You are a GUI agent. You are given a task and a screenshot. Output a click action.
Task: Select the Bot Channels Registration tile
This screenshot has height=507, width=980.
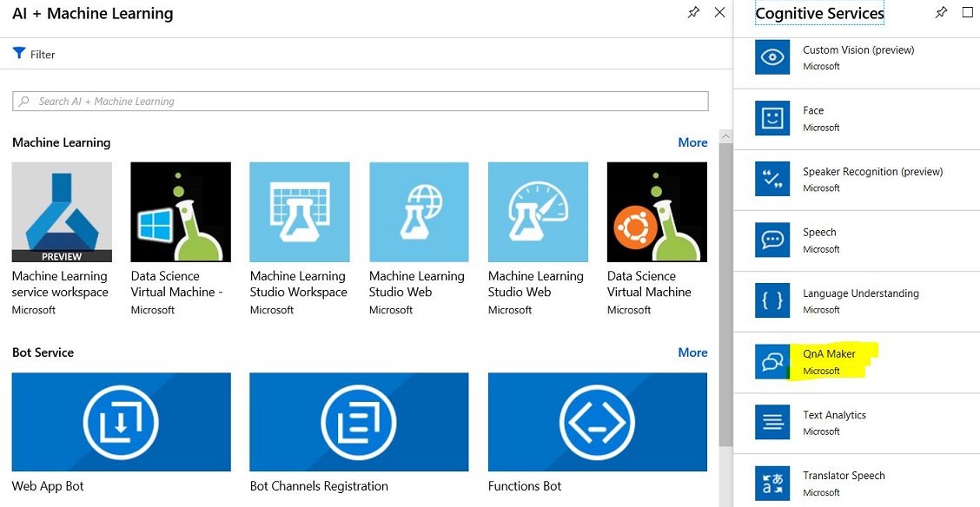[359, 422]
